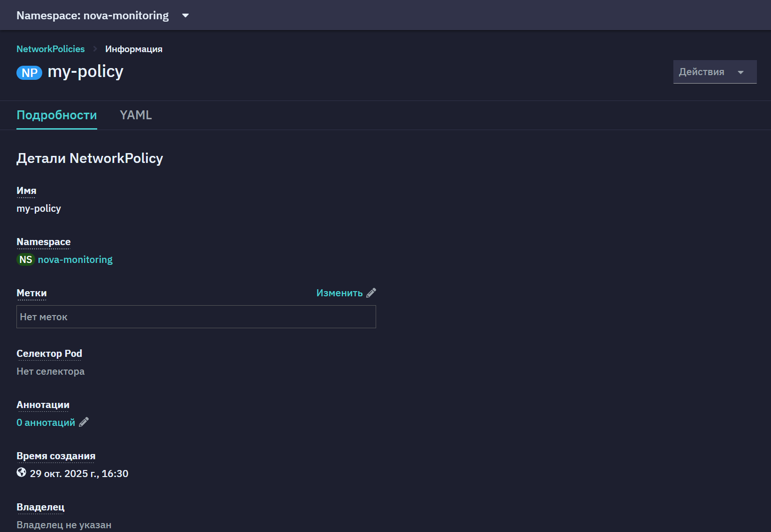Click the Селектор Pod label
771x532 pixels.
pyautogui.click(x=49, y=354)
